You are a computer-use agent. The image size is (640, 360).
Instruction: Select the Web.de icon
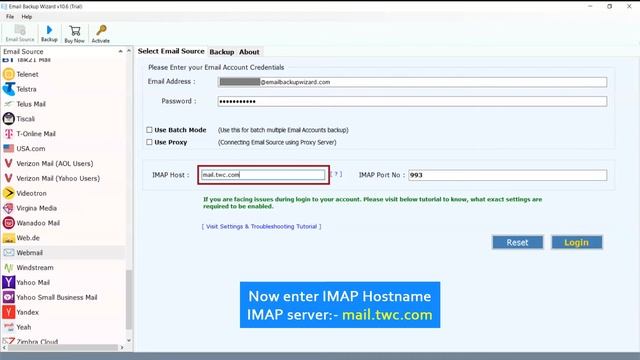pos(9,238)
